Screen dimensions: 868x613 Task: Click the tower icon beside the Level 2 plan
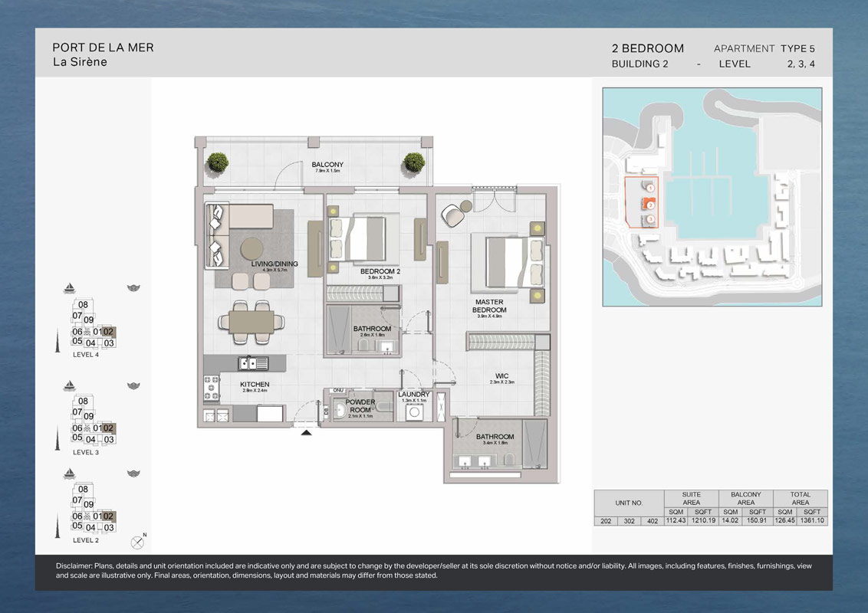coord(58,524)
